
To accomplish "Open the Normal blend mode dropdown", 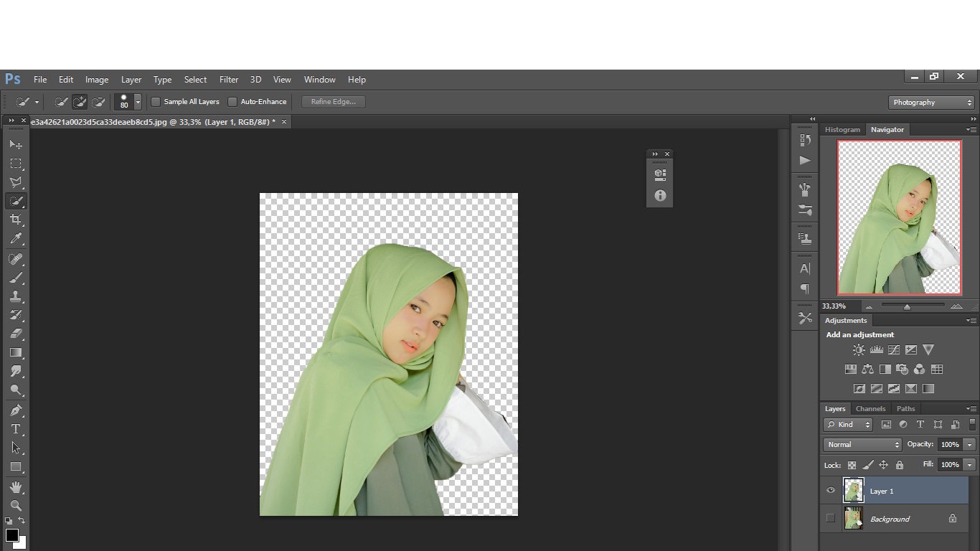I will click(x=862, y=445).
